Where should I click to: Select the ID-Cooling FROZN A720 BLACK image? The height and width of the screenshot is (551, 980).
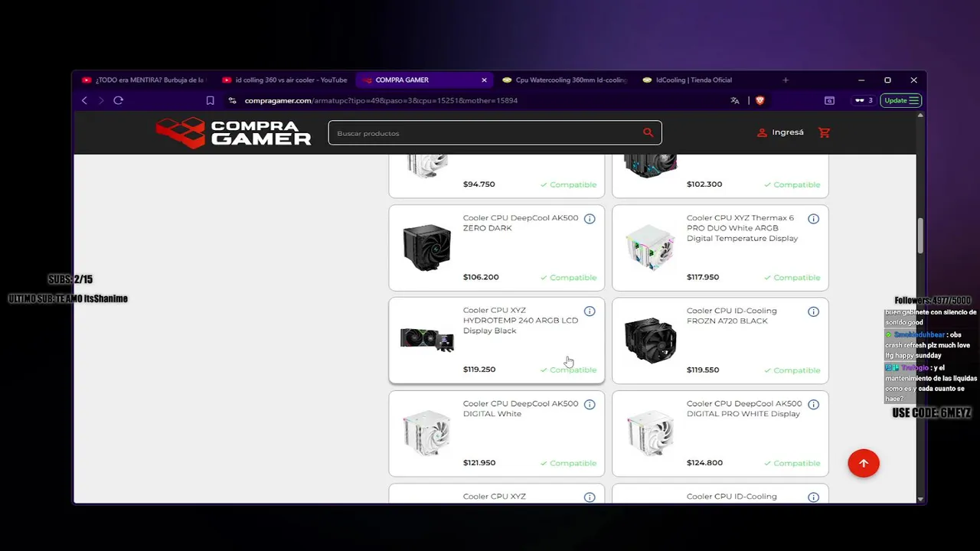tap(650, 340)
